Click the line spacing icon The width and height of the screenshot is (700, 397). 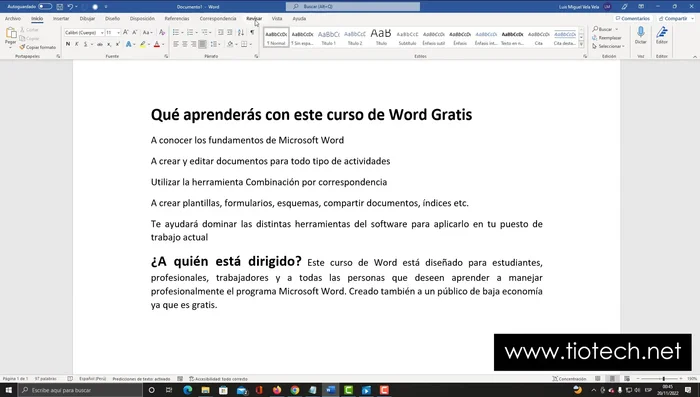[214, 44]
